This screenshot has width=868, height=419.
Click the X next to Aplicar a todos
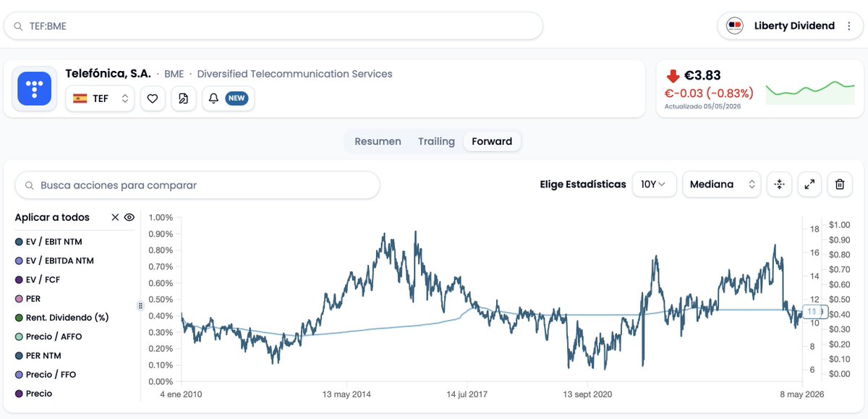[x=115, y=217]
